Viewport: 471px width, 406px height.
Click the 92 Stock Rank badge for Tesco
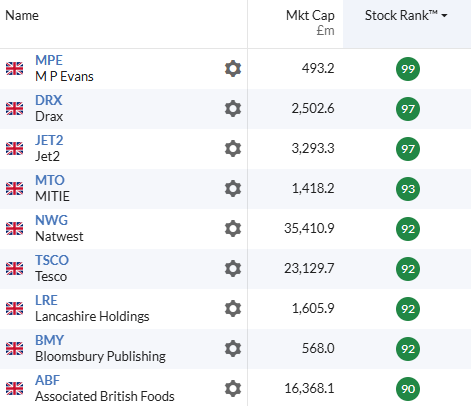(408, 269)
